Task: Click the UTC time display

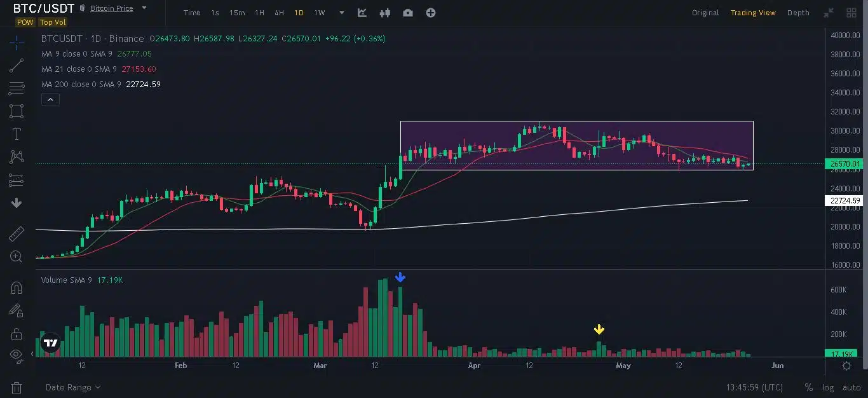Action: [x=754, y=387]
